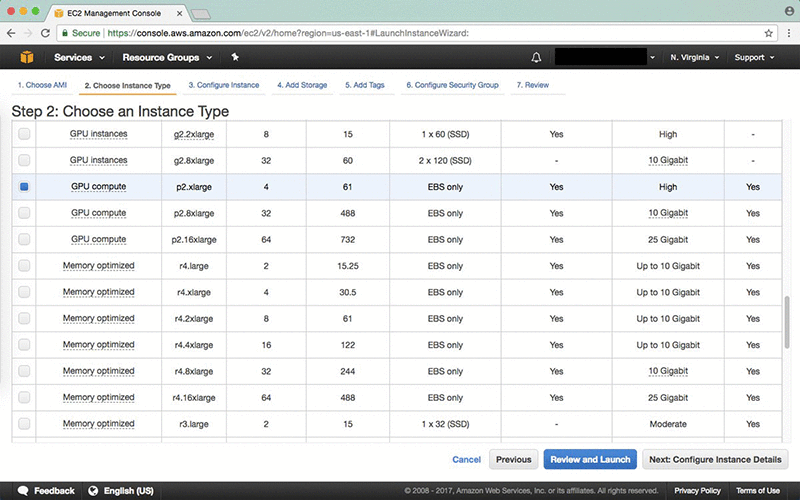Select the r3.large instance checkbox
The width and height of the screenshot is (800, 500).
pyautogui.click(x=24, y=424)
